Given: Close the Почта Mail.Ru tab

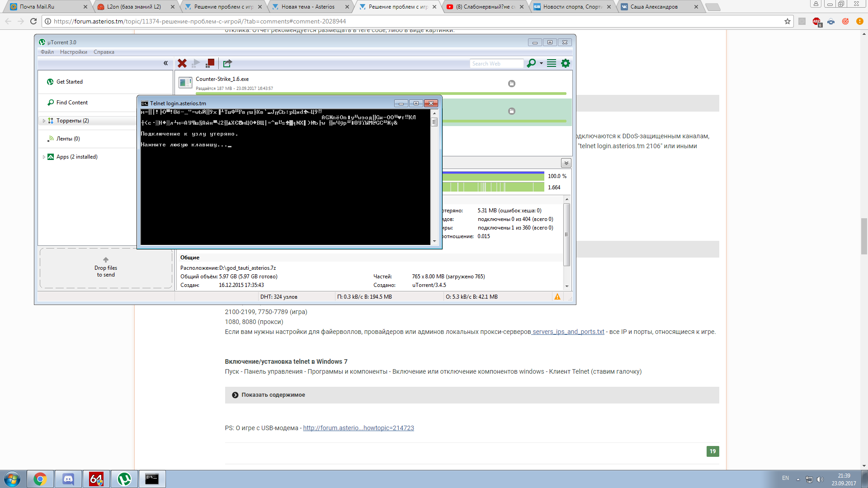Looking at the screenshot, I should [x=85, y=7].
